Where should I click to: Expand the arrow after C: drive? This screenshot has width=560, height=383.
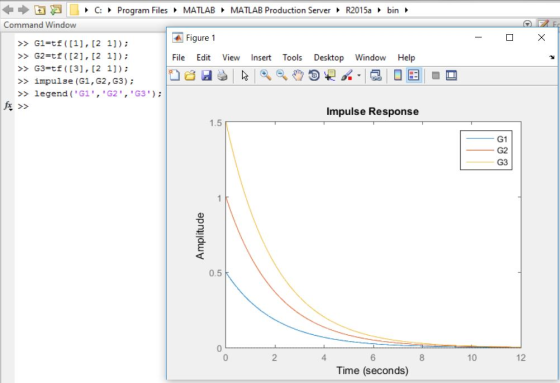tap(110, 10)
